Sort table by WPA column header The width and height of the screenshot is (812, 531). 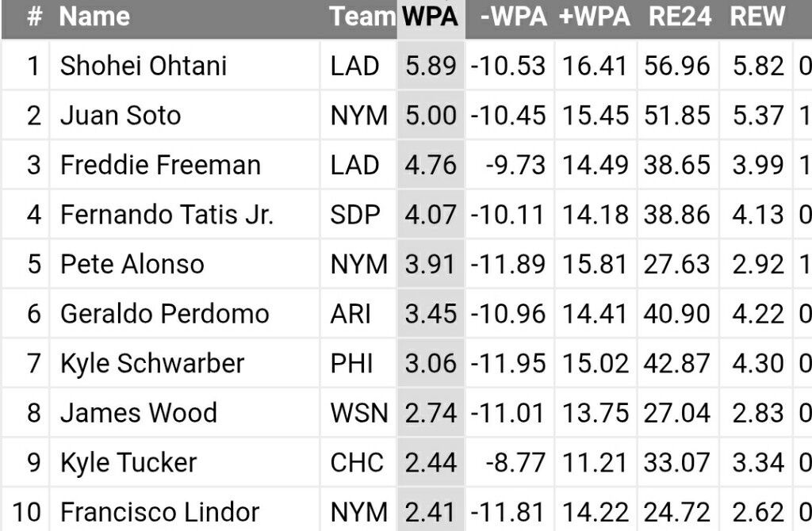[x=430, y=17]
